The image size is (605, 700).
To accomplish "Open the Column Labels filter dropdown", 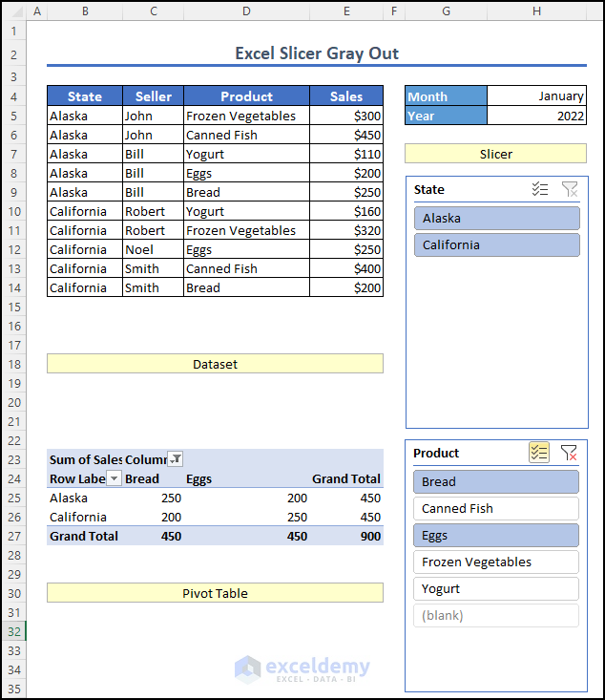I will pyautogui.click(x=176, y=459).
